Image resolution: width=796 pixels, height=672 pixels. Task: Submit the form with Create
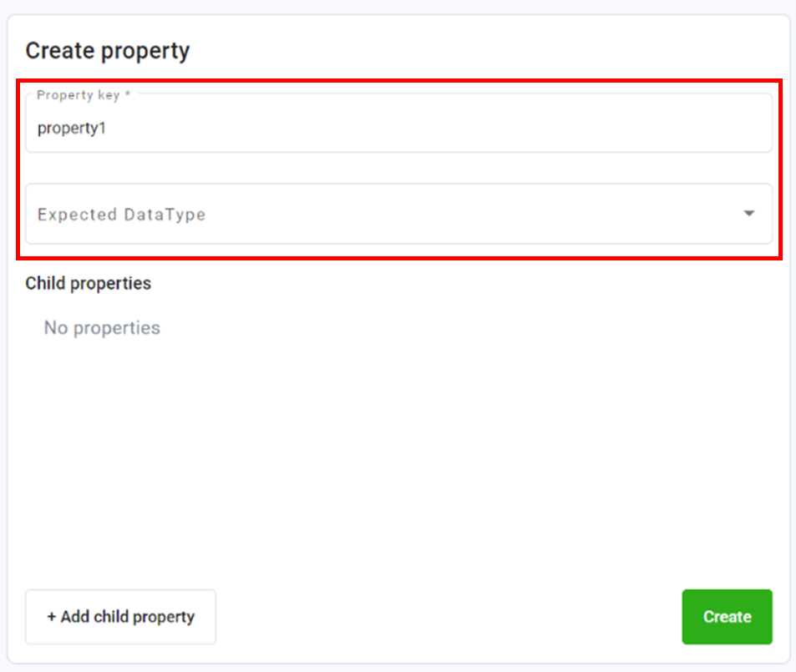pos(726,617)
